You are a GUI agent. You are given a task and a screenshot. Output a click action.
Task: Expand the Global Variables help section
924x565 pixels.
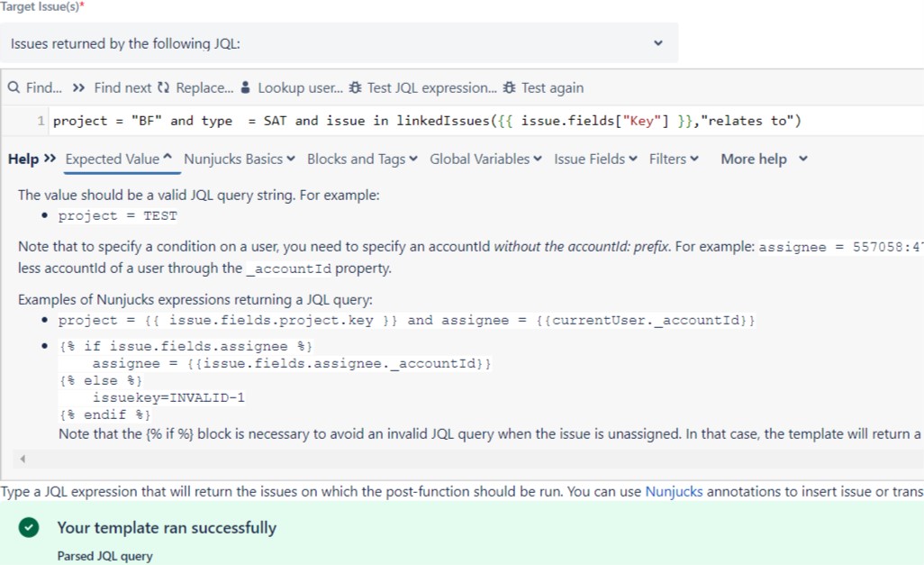pyautogui.click(x=485, y=159)
